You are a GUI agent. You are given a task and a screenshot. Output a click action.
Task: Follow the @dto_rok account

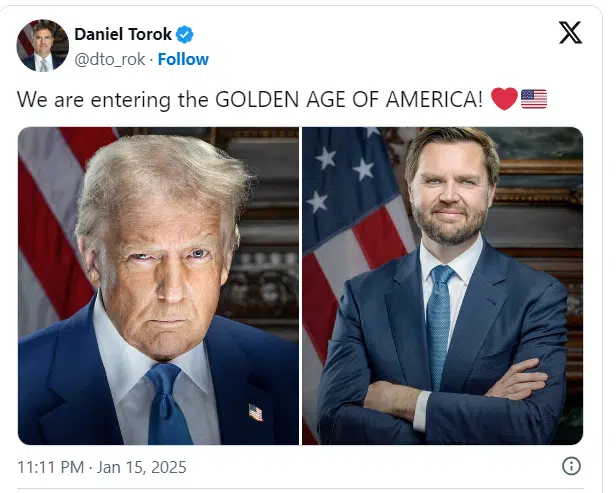pyautogui.click(x=183, y=59)
